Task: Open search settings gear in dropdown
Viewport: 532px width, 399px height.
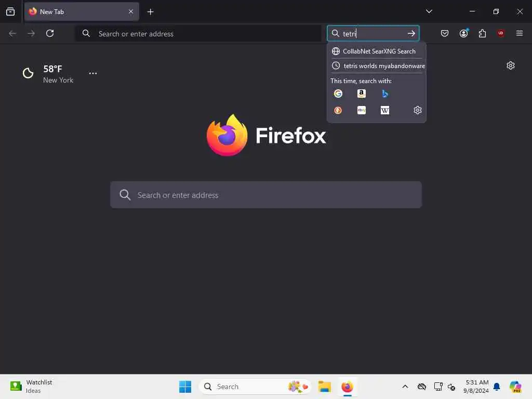Action: tap(417, 110)
